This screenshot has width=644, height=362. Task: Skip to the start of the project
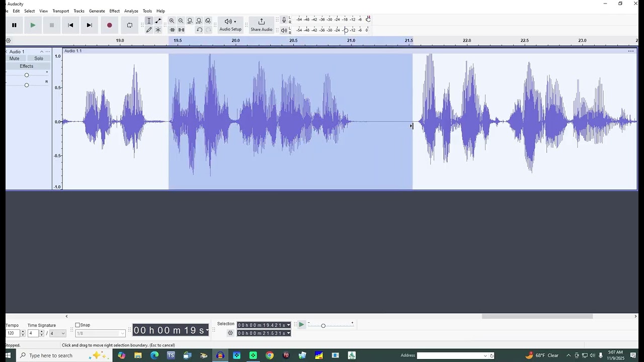[x=70, y=25]
